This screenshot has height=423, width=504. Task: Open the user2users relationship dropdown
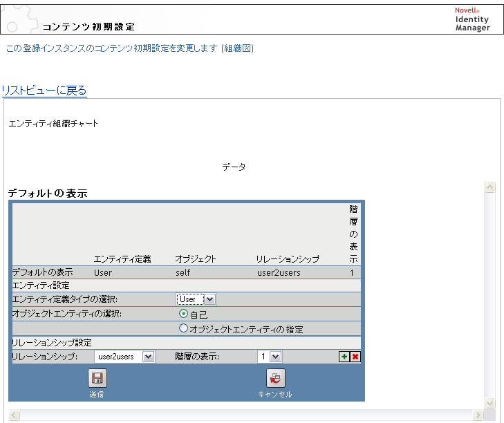(124, 357)
